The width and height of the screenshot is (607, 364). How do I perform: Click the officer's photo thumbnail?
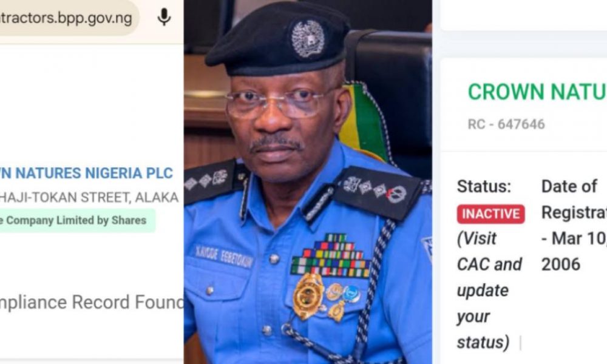(308, 182)
